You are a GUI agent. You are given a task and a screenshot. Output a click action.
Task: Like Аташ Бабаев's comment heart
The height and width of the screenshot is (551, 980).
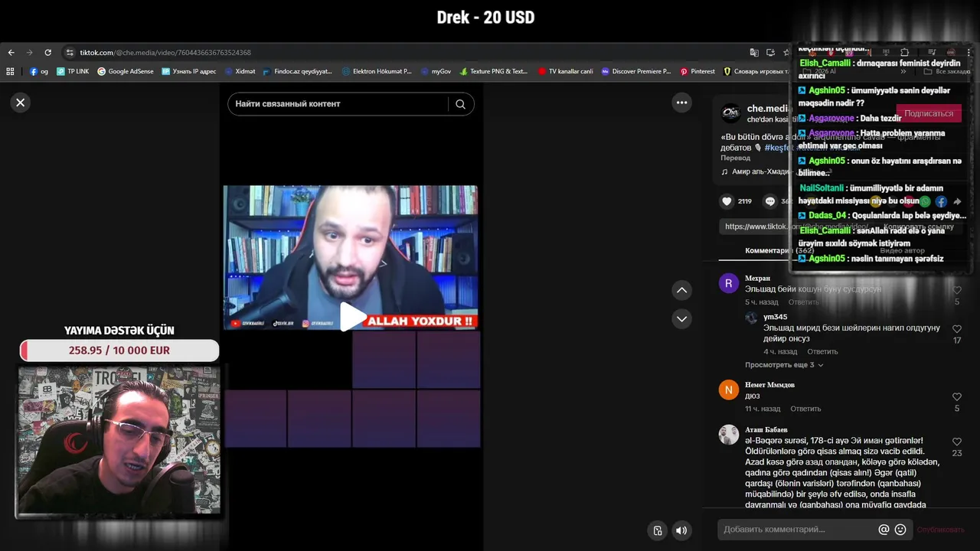(957, 442)
